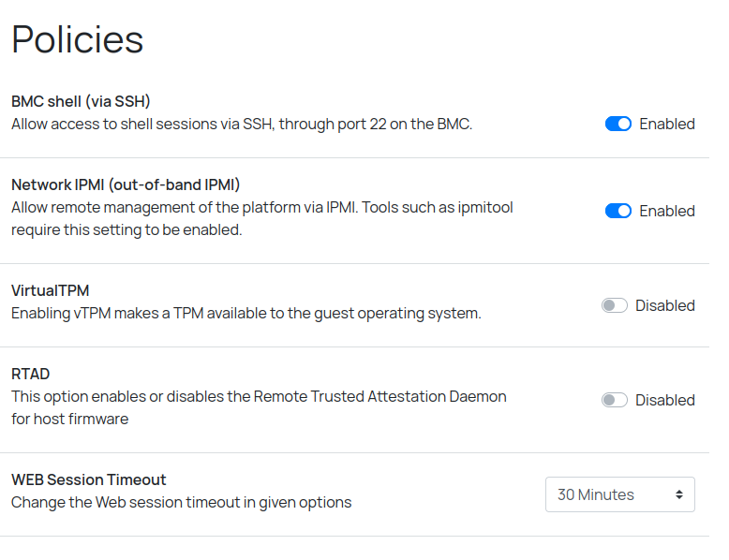Image resolution: width=729 pixels, height=560 pixels.
Task: Click the VirtualTPM policy title
Action: pos(51,290)
